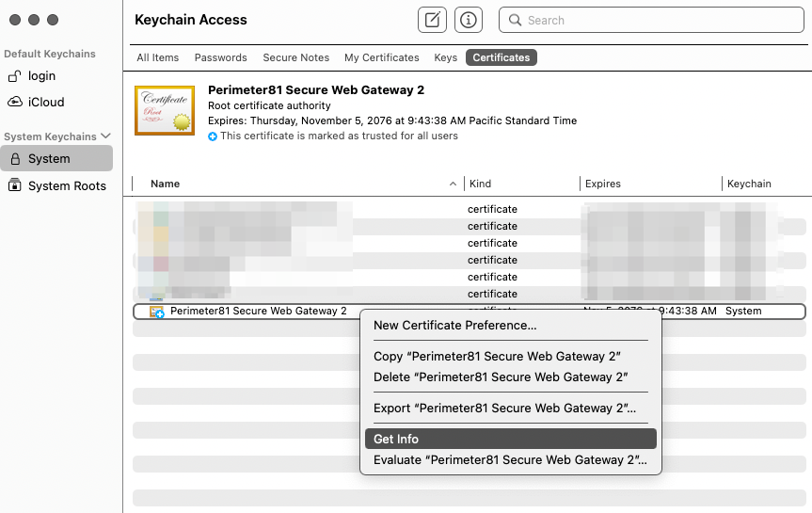Image resolution: width=812 pixels, height=513 pixels.
Task: Select login keychain in sidebar
Action: click(x=56, y=76)
